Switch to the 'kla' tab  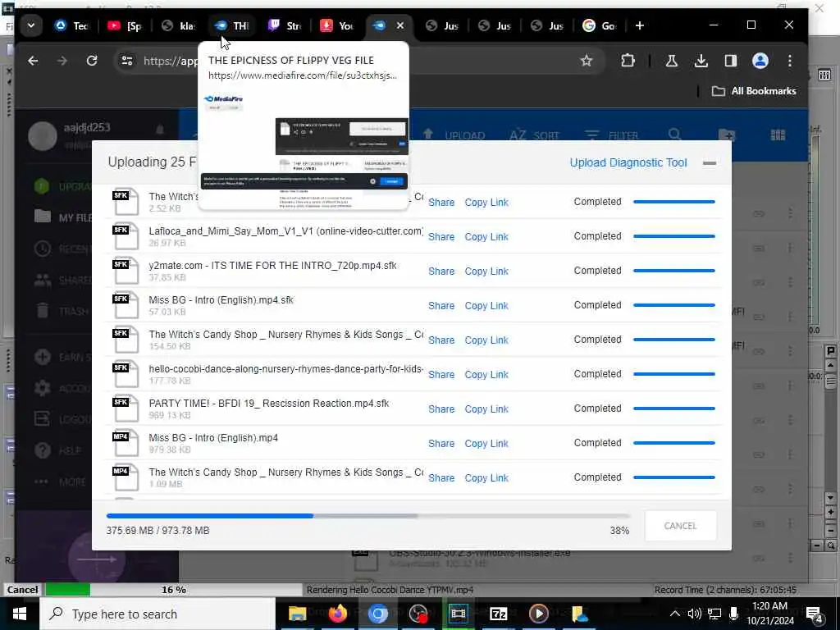pyautogui.click(x=178, y=25)
